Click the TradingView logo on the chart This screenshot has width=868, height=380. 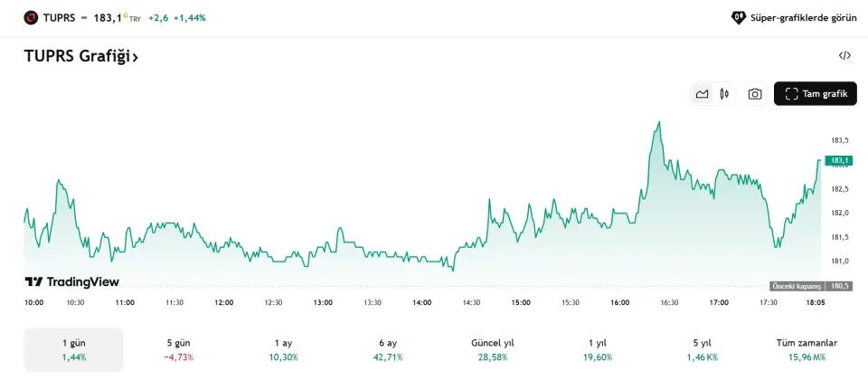71,282
